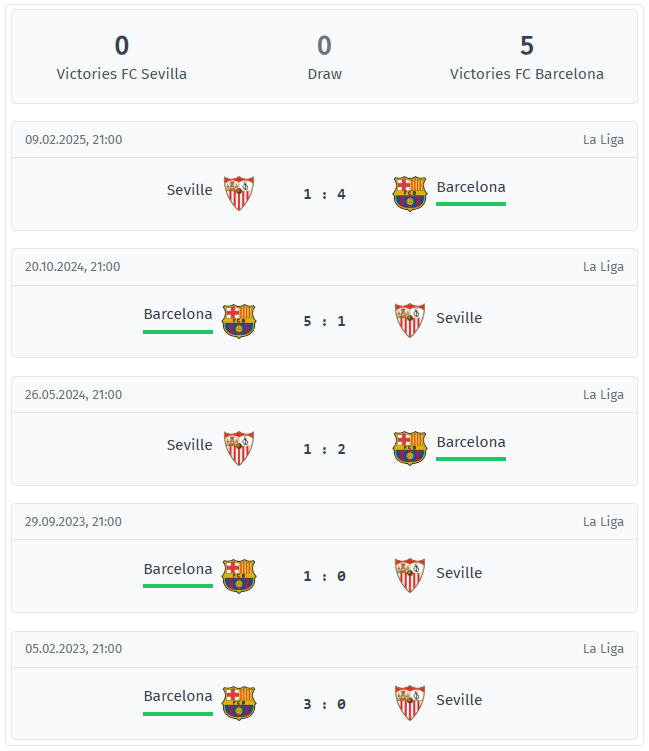The image size is (649, 751).
Task: Select Barcelona team name in 20.10.2024 match
Action: click(178, 314)
